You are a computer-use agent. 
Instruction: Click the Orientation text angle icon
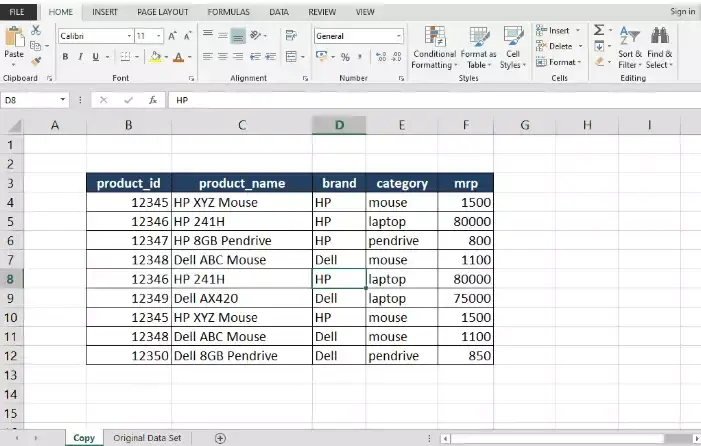(255, 35)
